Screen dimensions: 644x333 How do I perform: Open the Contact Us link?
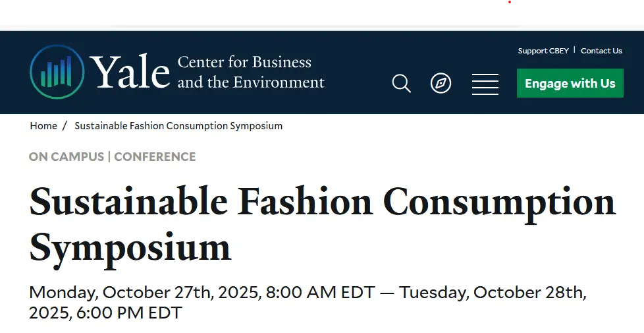pos(601,51)
